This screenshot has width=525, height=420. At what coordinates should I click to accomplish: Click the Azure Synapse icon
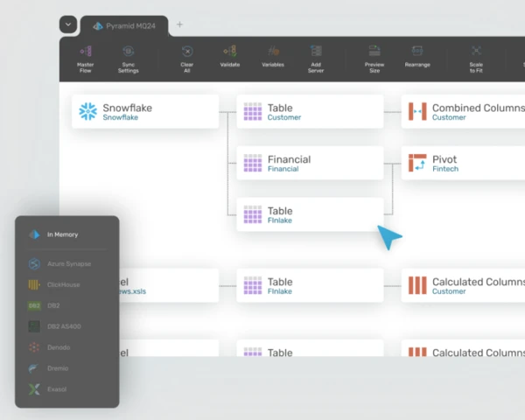(x=34, y=264)
